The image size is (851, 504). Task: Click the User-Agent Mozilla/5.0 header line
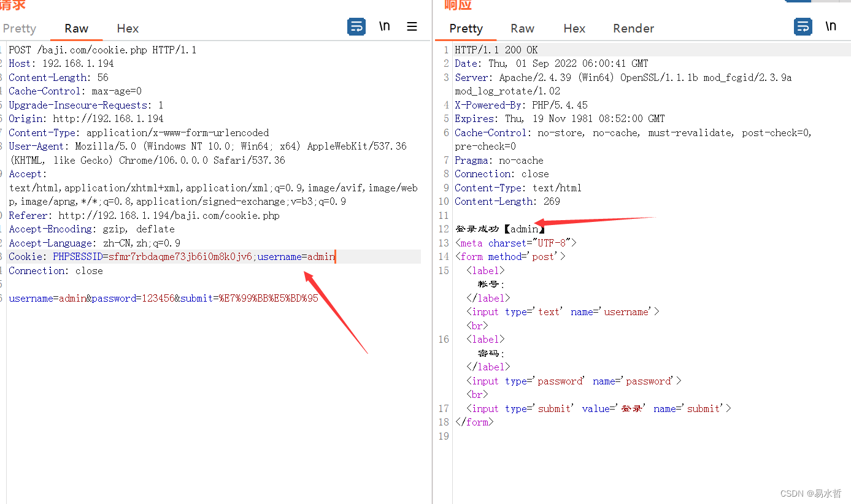coord(207,153)
